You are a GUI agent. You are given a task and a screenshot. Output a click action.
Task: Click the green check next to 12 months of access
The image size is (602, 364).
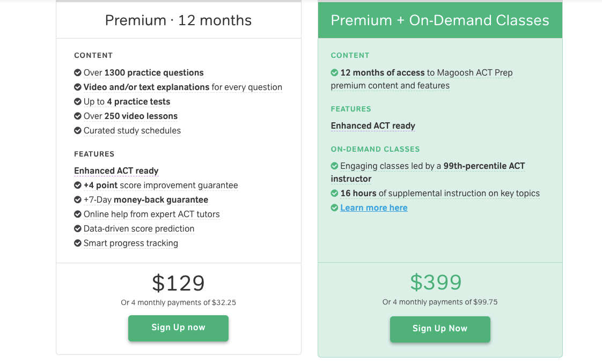tap(334, 73)
